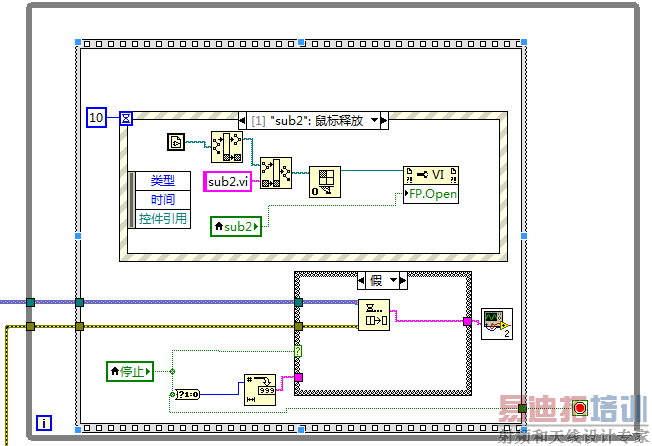
Task: Select the waveform chart indicator terminal
Action: point(497,324)
